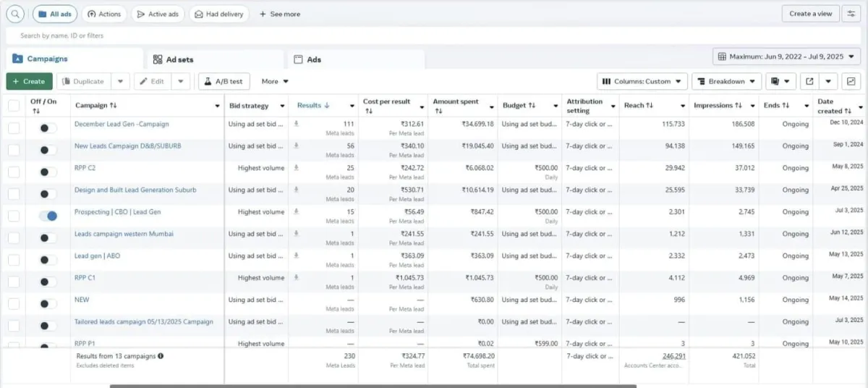Sort by the Results column arrow
Viewport: 868px width, 388px height.
tap(327, 106)
